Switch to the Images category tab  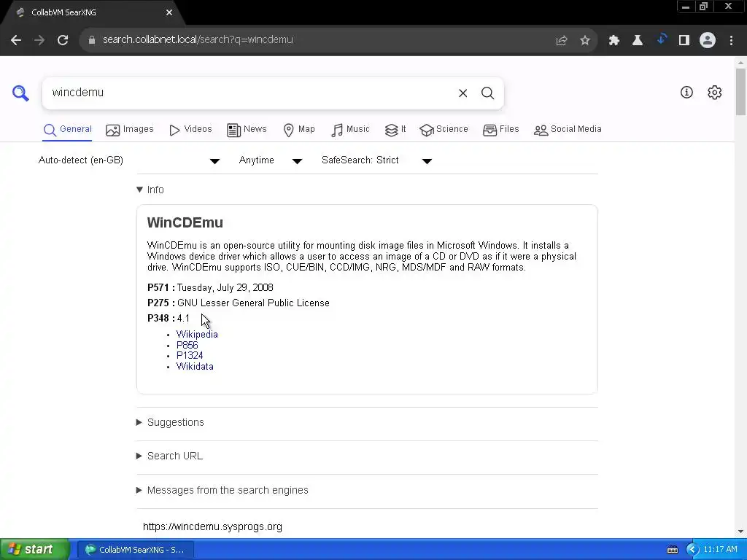coord(130,130)
